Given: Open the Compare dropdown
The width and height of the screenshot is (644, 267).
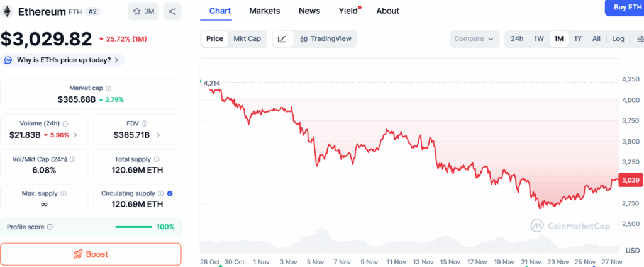Looking at the screenshot, I should (474, 38).
